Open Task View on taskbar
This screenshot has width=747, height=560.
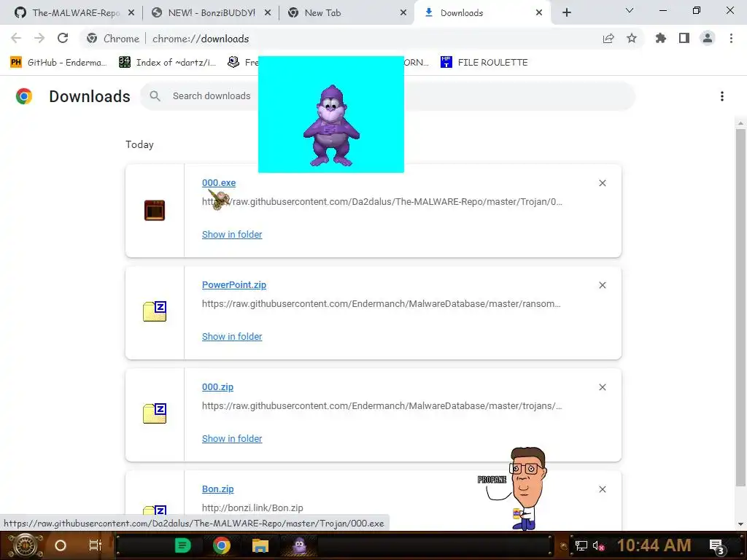pos(96,545)
